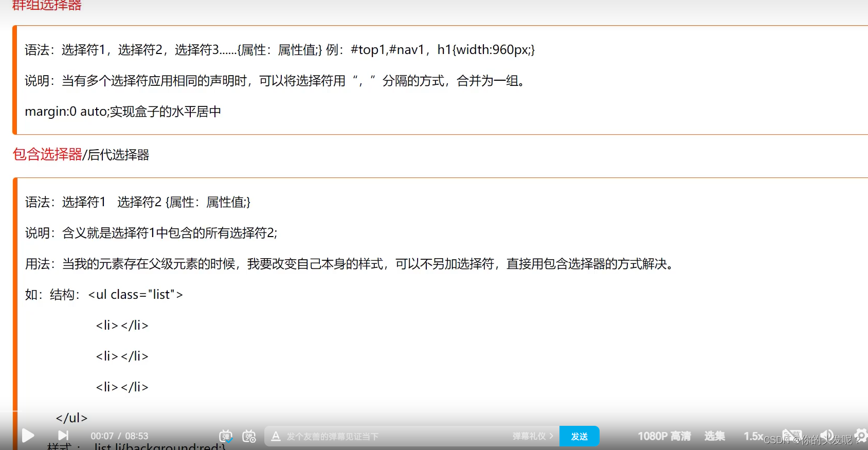Click the 发送 send button
This screenshot has height=450, width=868.
[580, 436]
